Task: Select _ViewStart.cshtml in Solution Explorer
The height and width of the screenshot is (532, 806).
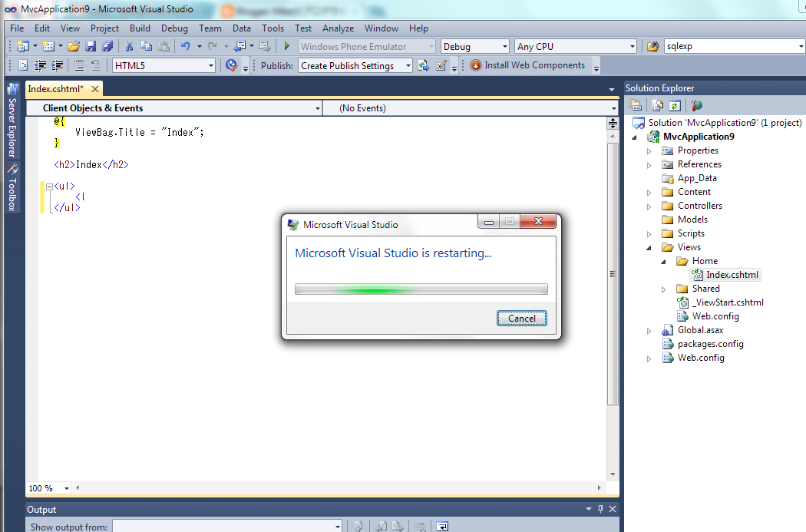Action: tap(728, 302)
